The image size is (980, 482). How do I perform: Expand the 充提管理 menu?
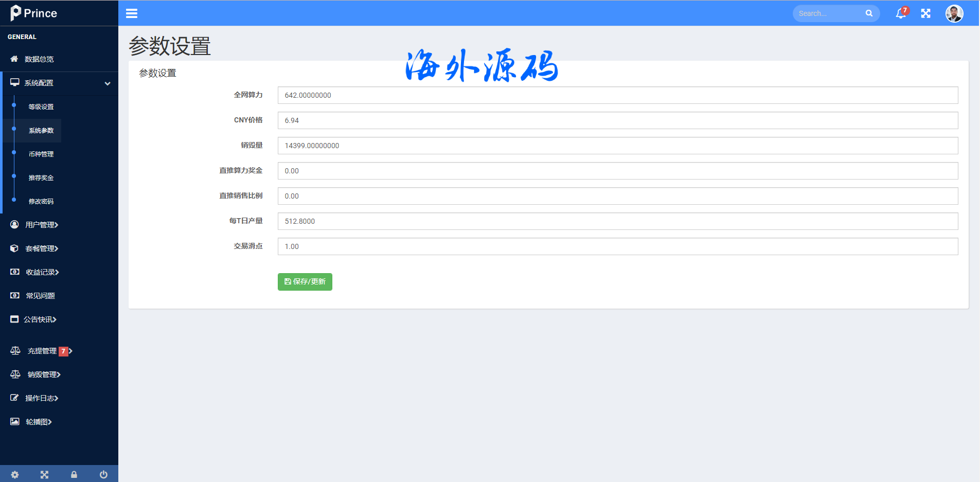[x=42, y=351]
